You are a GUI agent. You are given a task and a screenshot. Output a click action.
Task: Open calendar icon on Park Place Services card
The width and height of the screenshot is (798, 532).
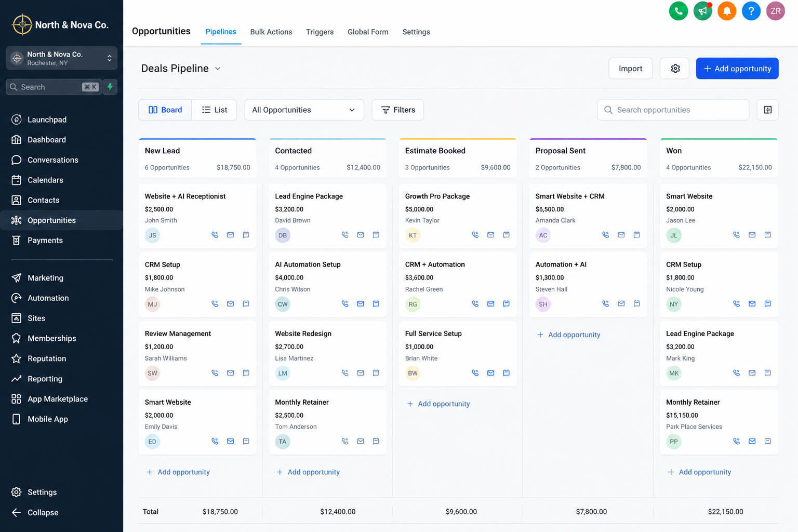click(767, 441)
